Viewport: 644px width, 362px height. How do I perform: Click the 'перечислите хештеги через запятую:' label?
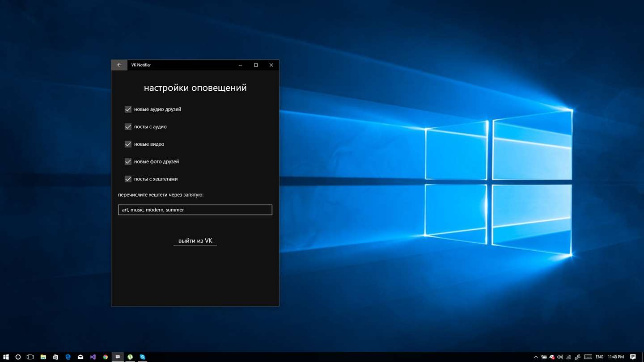point(161,195)
